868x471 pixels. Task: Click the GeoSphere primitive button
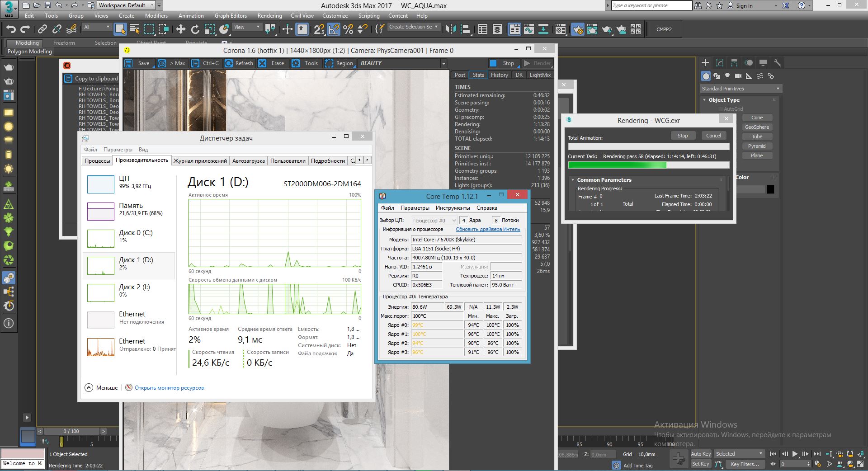757,127
